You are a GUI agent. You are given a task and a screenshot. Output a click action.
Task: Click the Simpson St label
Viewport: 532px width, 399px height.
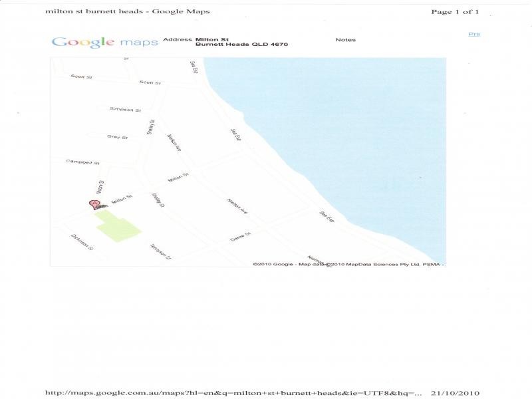[125, 109]
